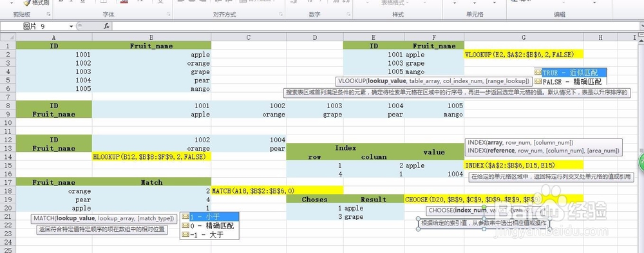Select column header B
Screen dimensions: 644x253
pyautogui.click(x=151, y=37)
